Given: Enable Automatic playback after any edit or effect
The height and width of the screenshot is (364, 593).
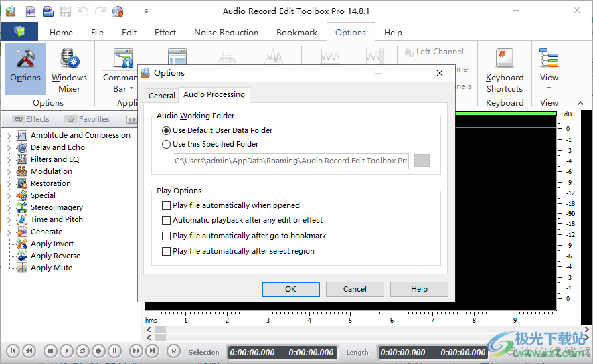Looking at the screenshot, I should coord(166,220).
